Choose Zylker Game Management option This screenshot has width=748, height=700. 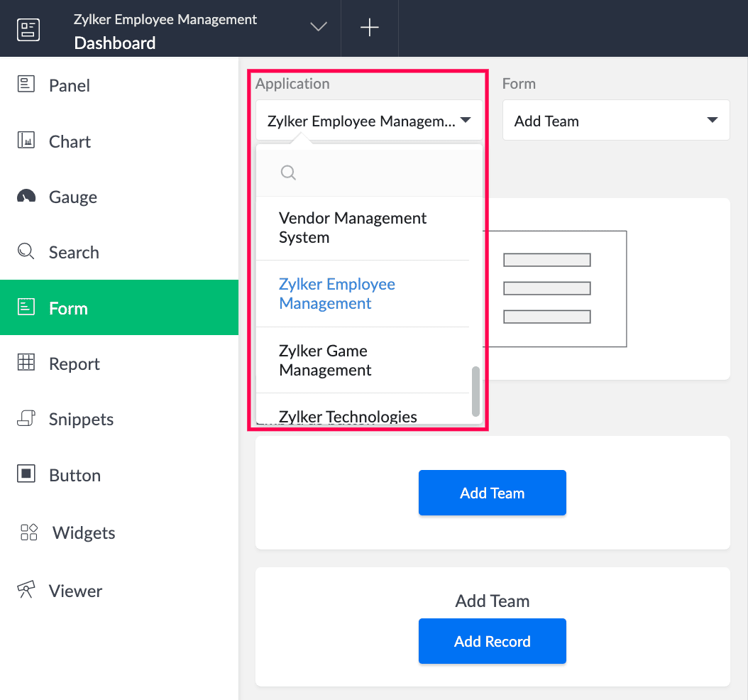coord(325,360)
